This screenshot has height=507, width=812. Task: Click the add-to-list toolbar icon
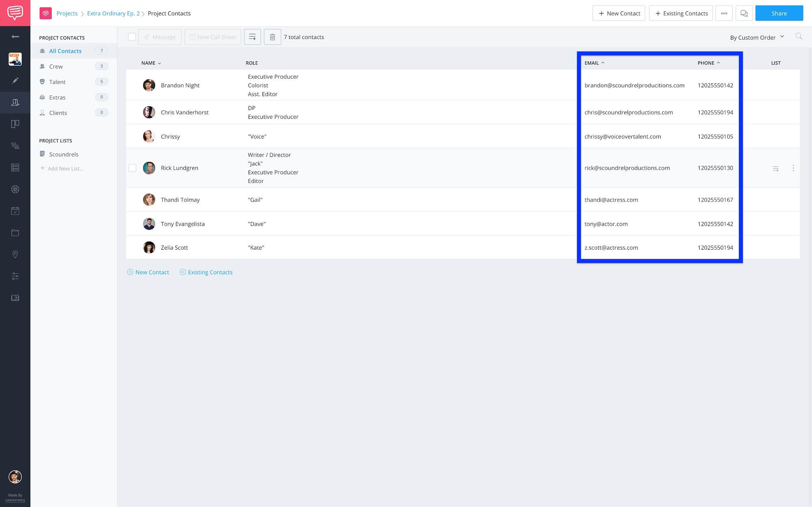252,37
